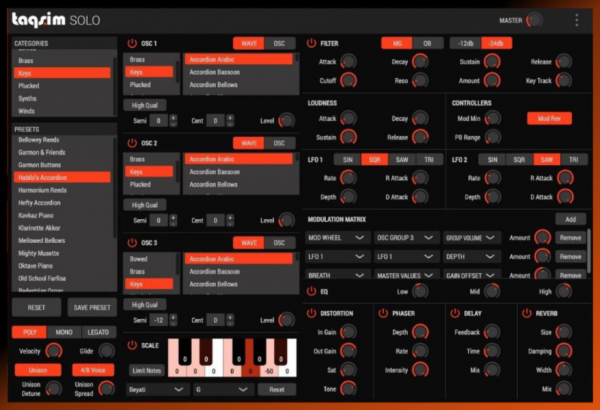
Task: Click the Velocity knob
Action: 54,351
